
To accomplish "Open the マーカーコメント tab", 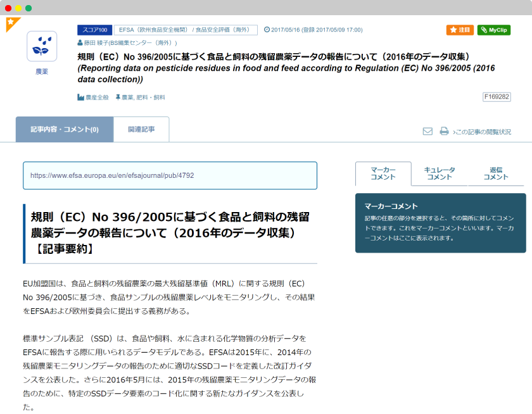I will click(x=383, y=173).
